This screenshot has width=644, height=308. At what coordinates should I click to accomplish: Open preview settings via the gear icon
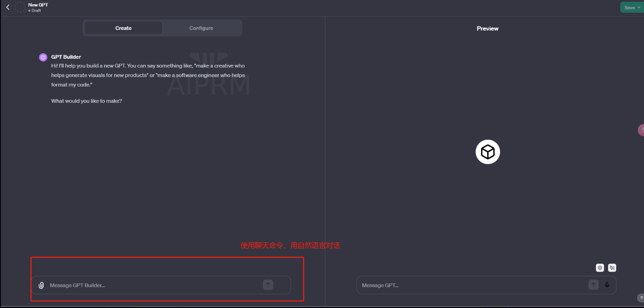600,268
